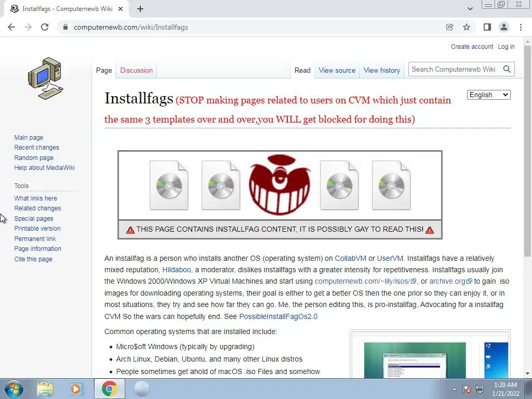
Task: Open the Chrome side panel icon
Action: click(x=487, y=27)
